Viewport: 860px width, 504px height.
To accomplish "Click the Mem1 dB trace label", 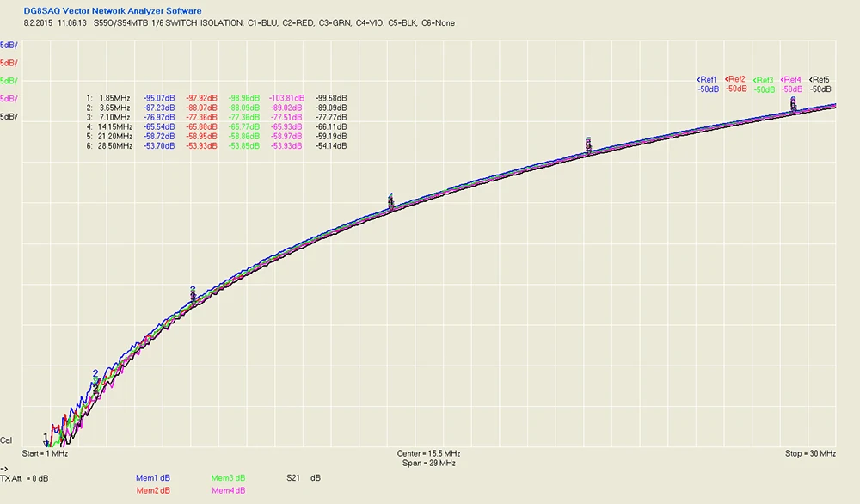I will (153, 478).
